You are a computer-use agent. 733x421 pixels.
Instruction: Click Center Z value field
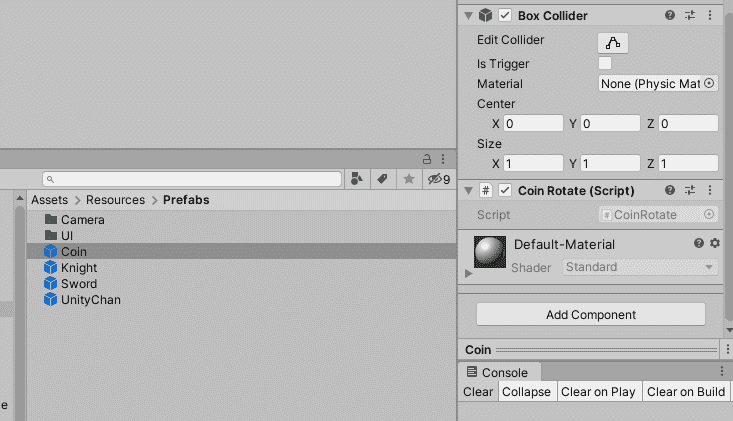pyautogui.click(x=688, y=123)
